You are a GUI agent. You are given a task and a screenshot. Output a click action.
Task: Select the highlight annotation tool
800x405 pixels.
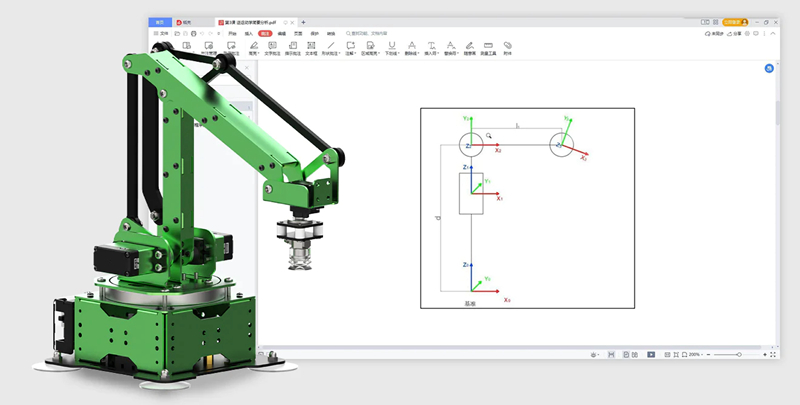pos(254,47)
